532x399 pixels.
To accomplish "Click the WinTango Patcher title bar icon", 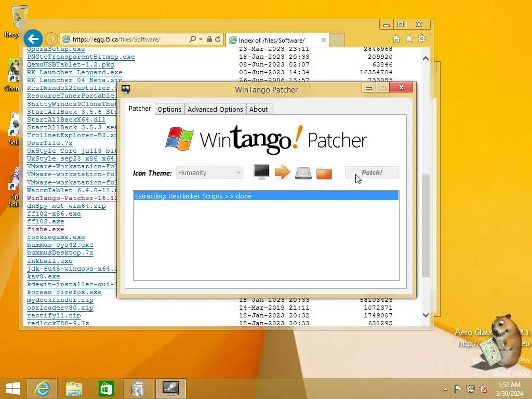I will pos(126,89).
